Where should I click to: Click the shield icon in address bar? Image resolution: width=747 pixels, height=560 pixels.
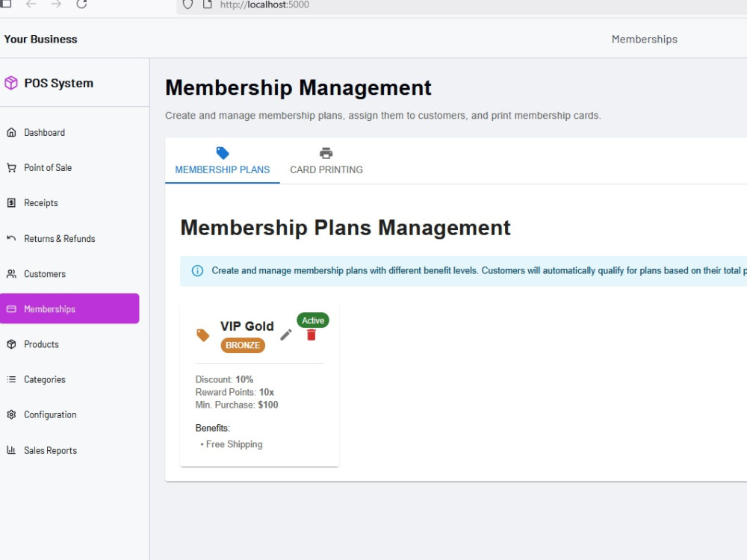pos(187,4)
